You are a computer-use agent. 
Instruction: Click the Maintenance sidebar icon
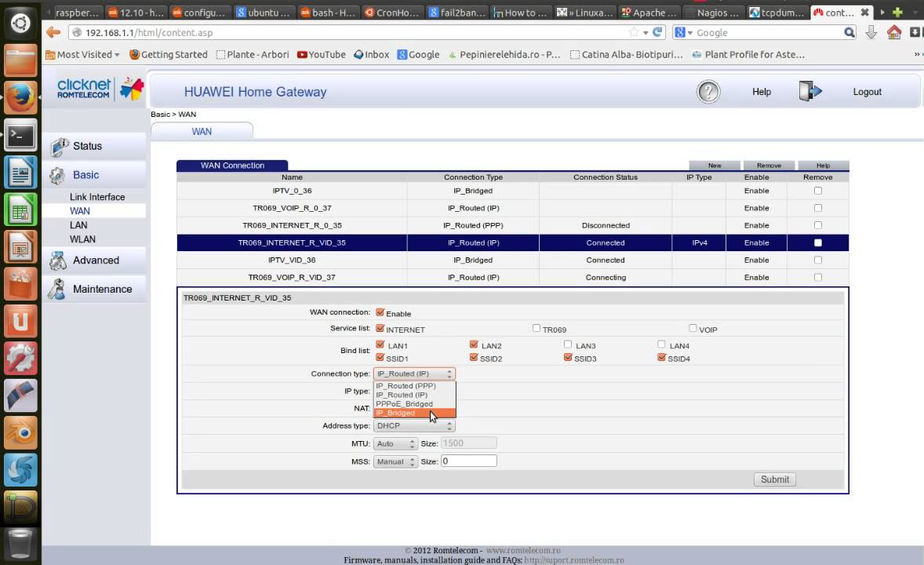click(57, 290)
